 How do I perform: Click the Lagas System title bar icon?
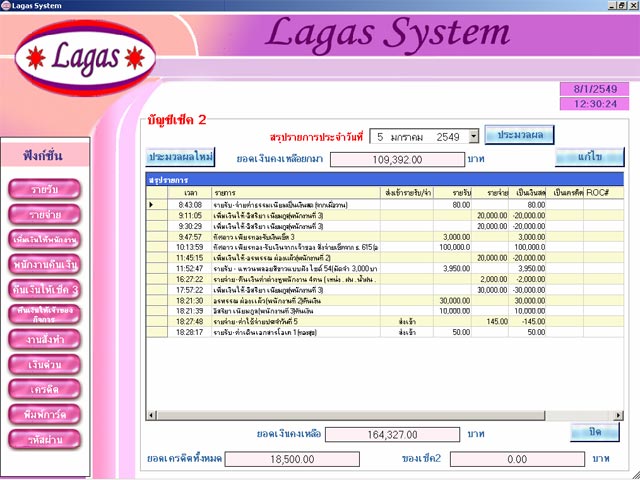coord(5,5)
